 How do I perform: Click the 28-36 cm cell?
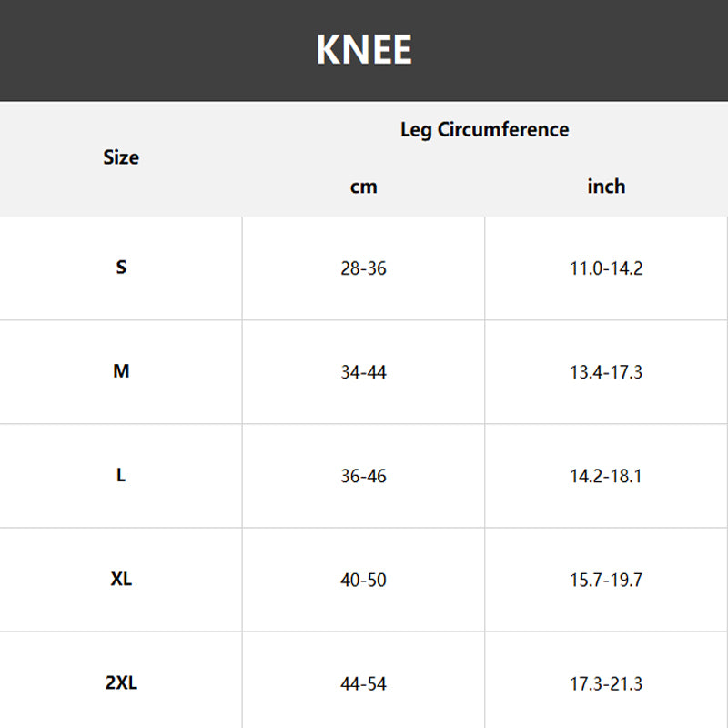tap(363, 268)
